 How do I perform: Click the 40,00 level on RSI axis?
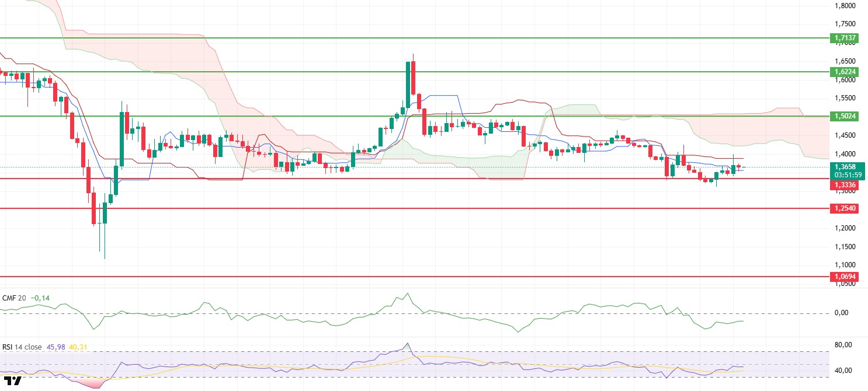point(841,370)
